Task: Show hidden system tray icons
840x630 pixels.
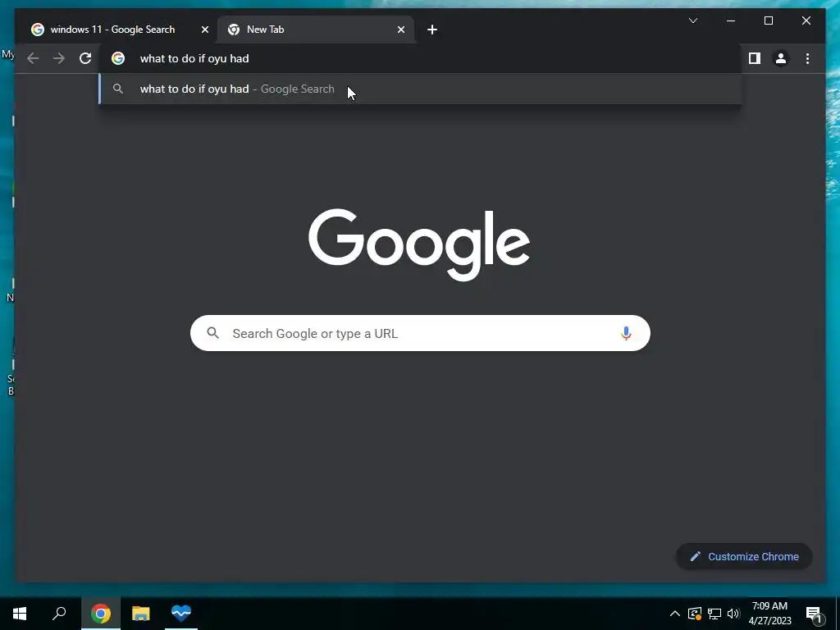Action: (x=675, y=614)
